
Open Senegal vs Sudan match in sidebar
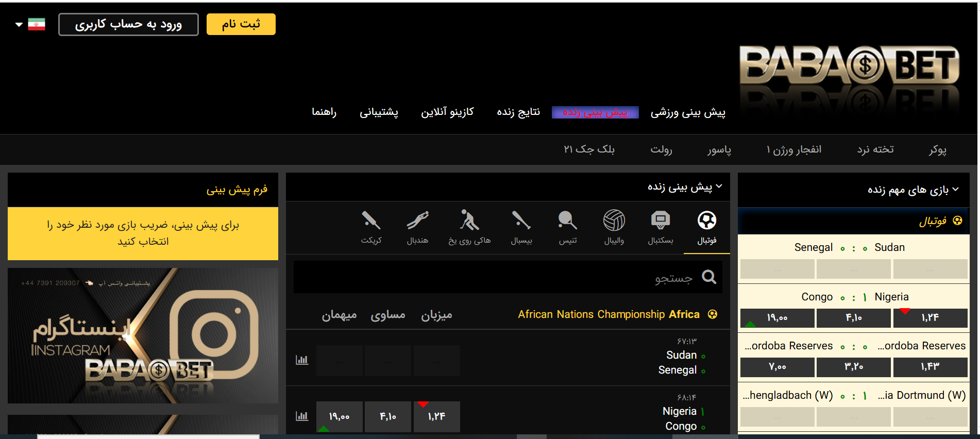(x=854, y=247)
